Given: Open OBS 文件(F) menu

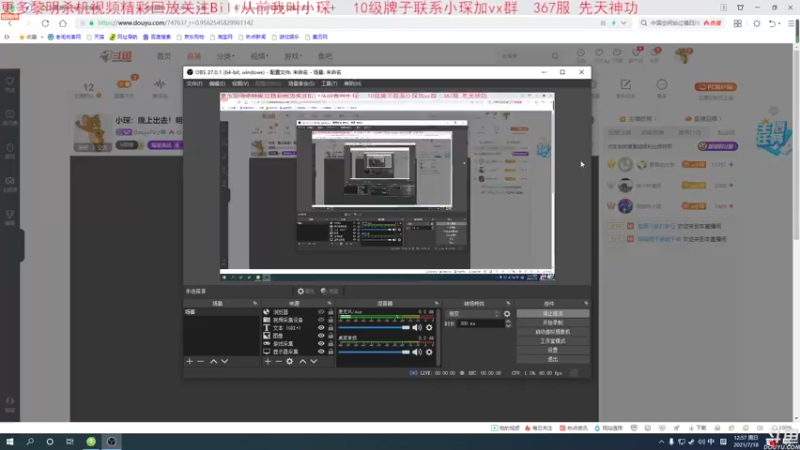Looking at the screenshot, I should coord(194,84).
